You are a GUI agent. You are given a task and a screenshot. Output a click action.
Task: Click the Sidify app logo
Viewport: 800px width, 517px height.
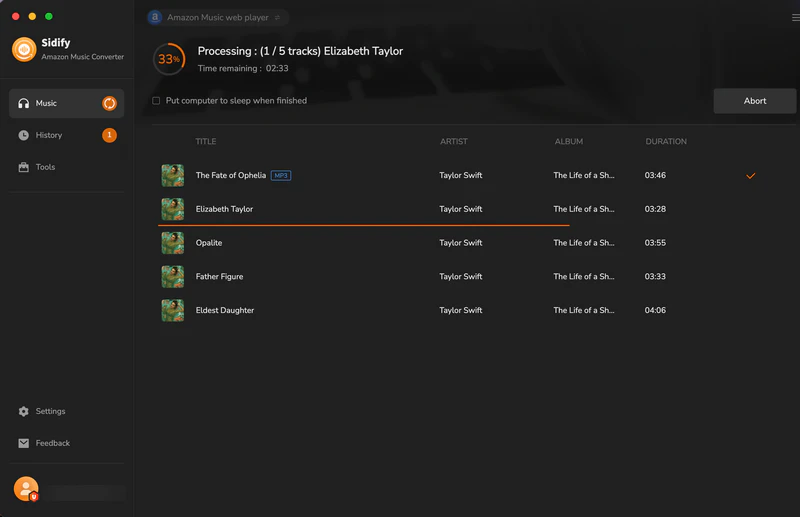[24, 50]
